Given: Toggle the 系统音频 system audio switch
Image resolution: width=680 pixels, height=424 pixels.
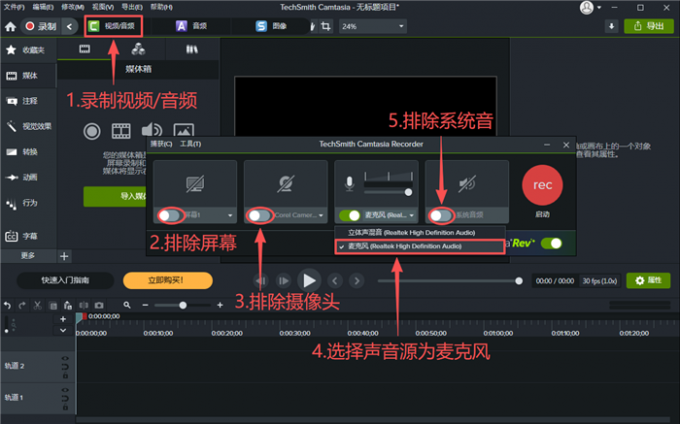Looking at the screenshot, I should tap(441, 215).
